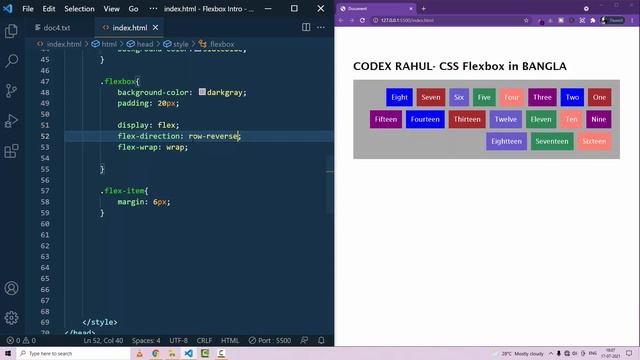This screenshot has height=360, width=640.
Task: Open the Manage gear menu
Action: tap(11, 318)
